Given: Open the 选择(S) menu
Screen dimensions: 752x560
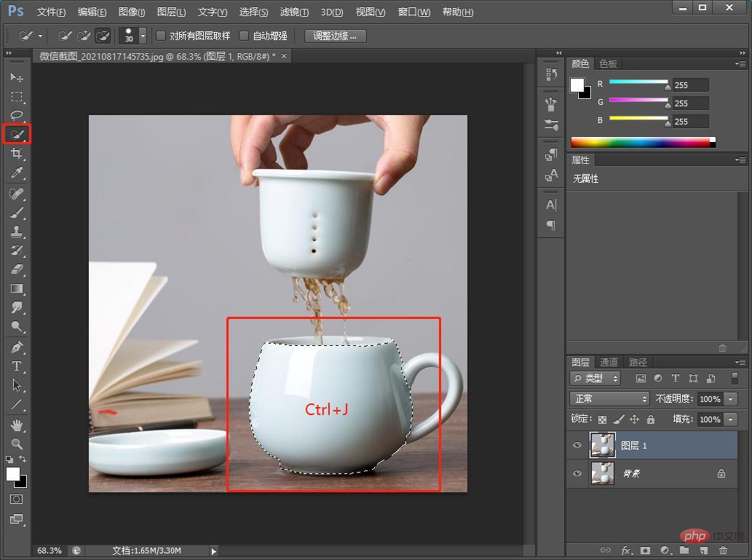Looking at the screenshot, I should [x=254, y=12].
